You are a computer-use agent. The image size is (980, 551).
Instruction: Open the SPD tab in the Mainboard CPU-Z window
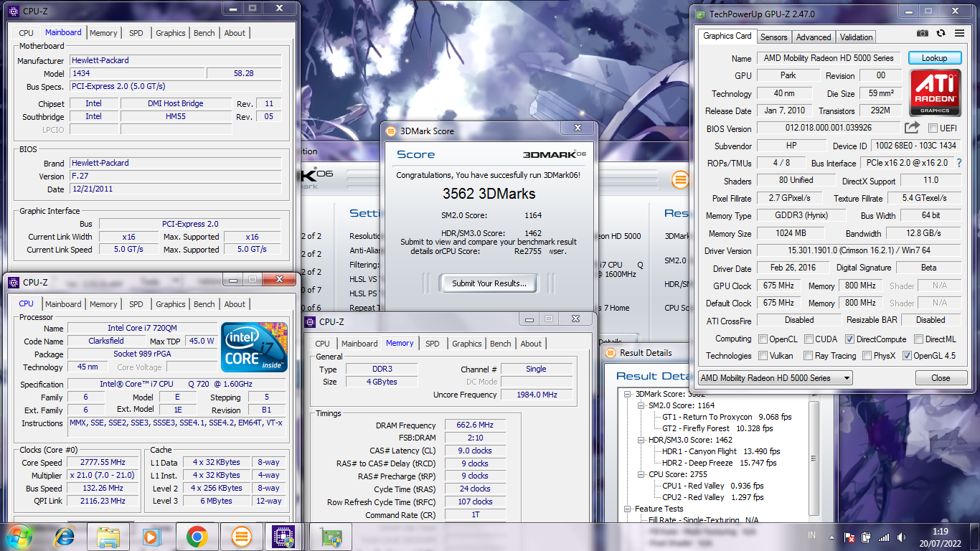136,33
